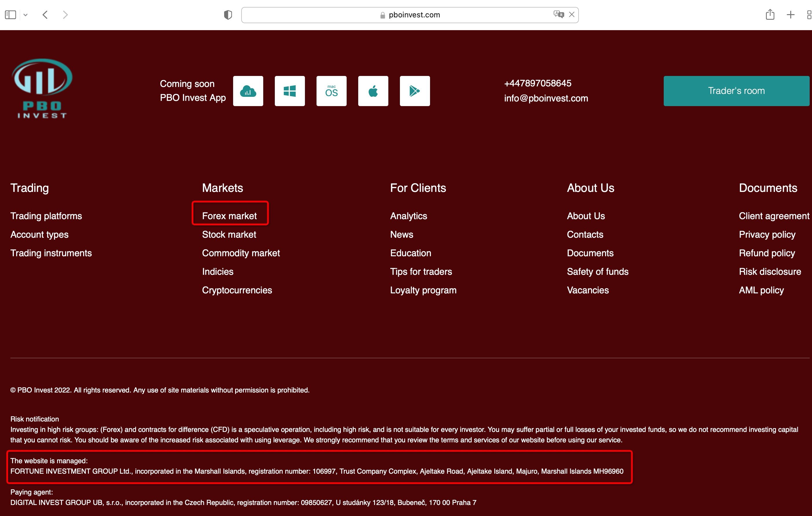Viewport: 812px width, 516px height.
Task: Click the macOS app download icon
Action: [x=331, y=91]
